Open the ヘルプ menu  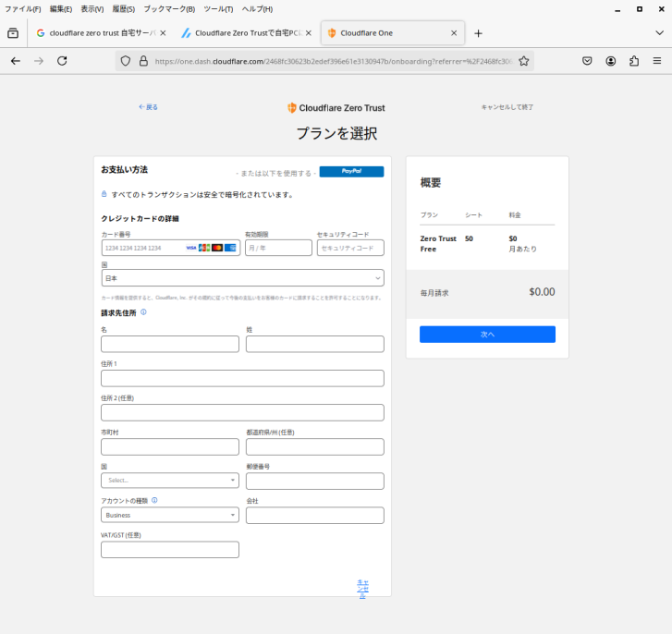coord(257,9)
